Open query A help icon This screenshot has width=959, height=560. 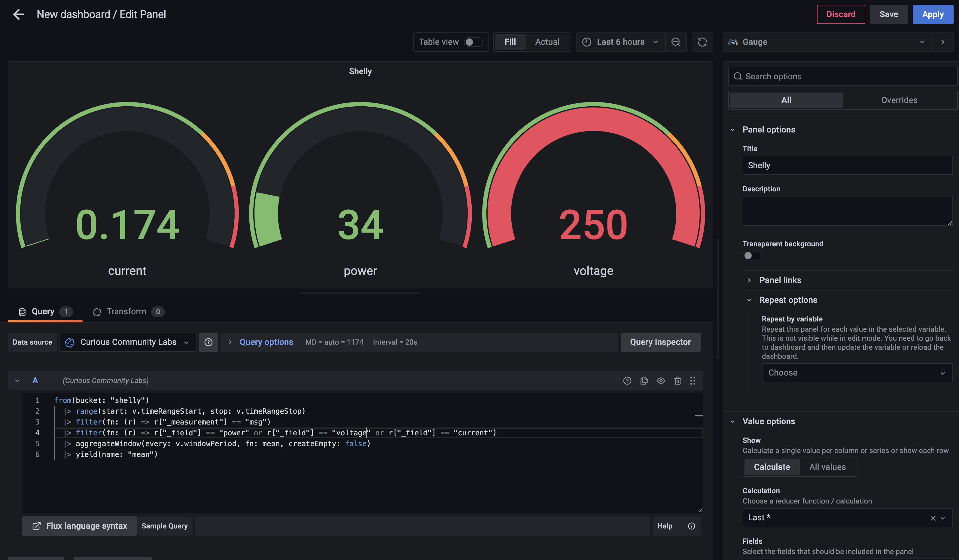click(x=628, y=380)
